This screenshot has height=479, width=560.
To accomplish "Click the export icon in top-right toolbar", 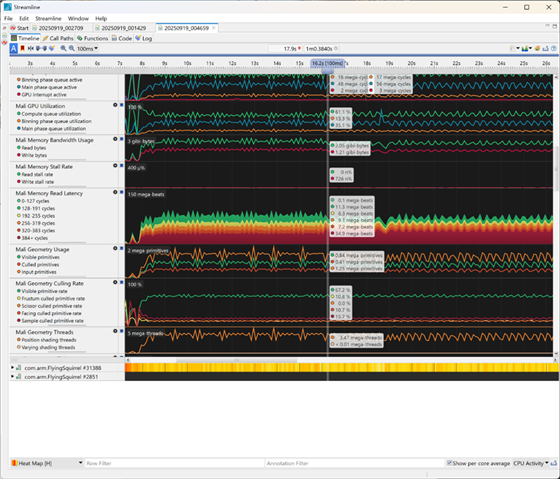I will click(x=546, y=48).
